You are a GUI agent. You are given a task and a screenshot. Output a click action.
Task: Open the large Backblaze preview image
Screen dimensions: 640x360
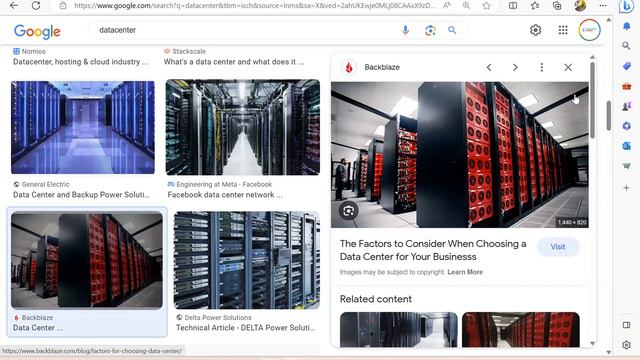(460, 155)
